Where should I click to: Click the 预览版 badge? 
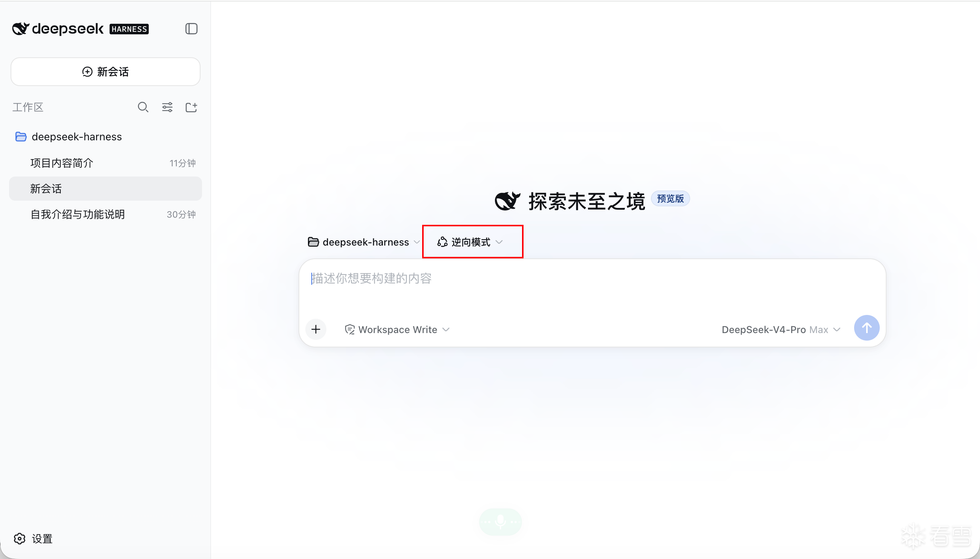(x=671, y=199)
